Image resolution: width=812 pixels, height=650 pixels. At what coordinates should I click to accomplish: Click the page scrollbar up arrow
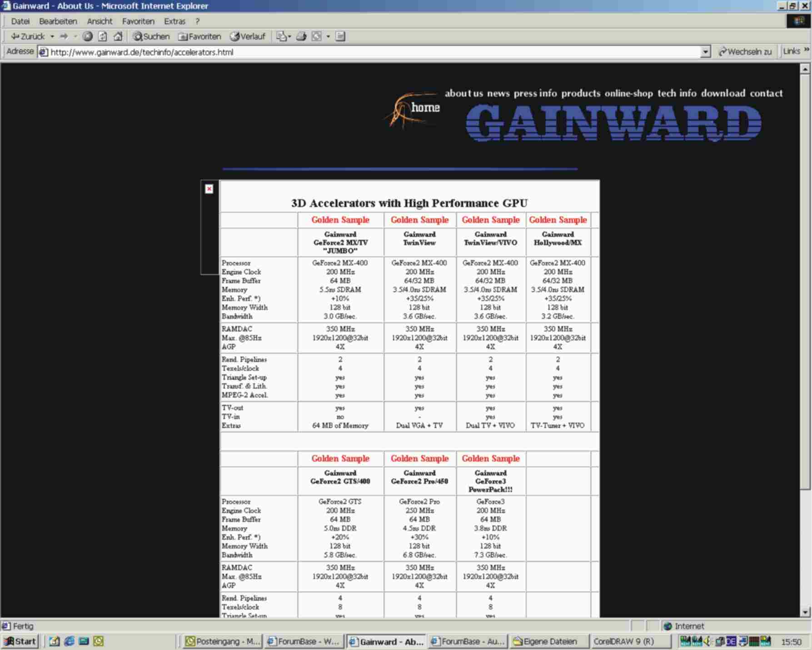805,69
